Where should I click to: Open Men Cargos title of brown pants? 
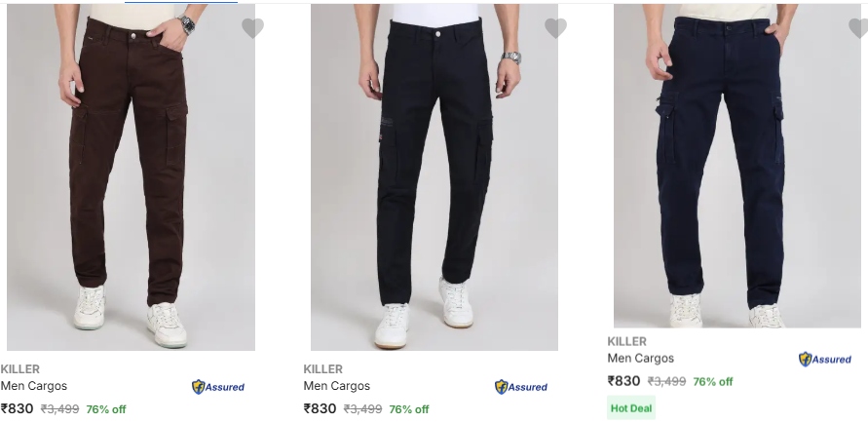pos(34,386)
